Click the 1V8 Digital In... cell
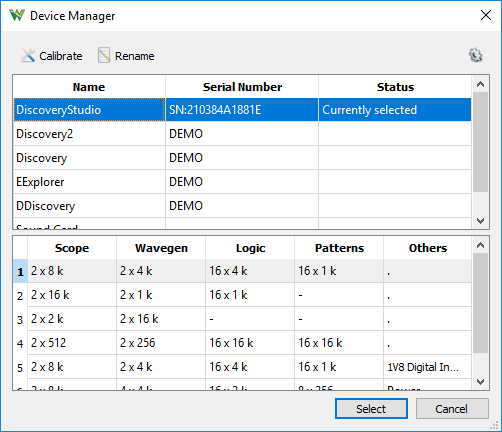Image resolution: width=502 pixels, height=432 pixels. [x=427, y=367]
